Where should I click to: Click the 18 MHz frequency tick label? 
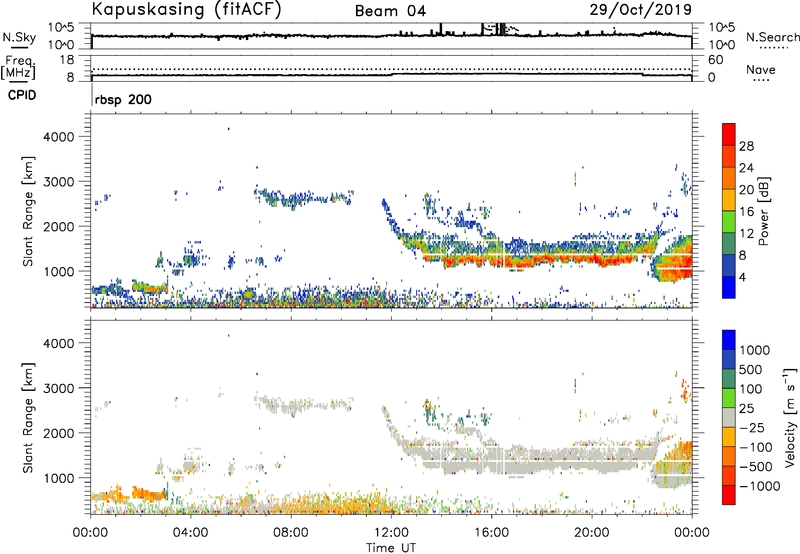(67, 60)
